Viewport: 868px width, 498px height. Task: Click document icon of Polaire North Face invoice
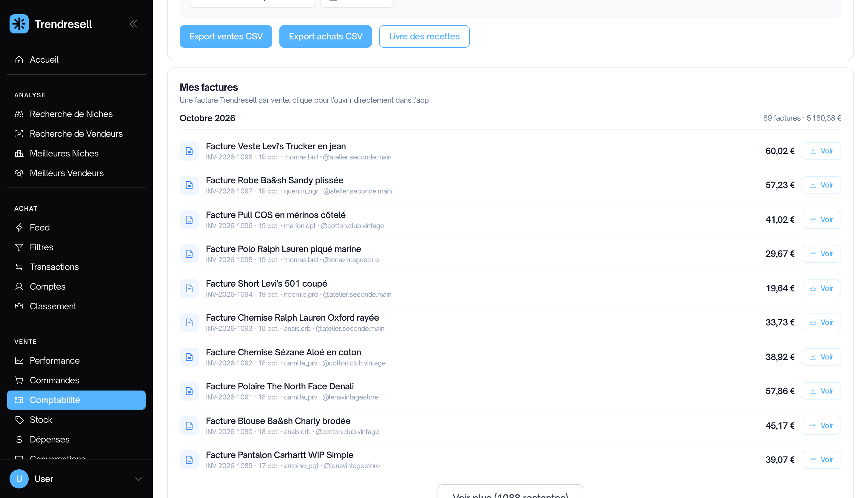(189, 391)
